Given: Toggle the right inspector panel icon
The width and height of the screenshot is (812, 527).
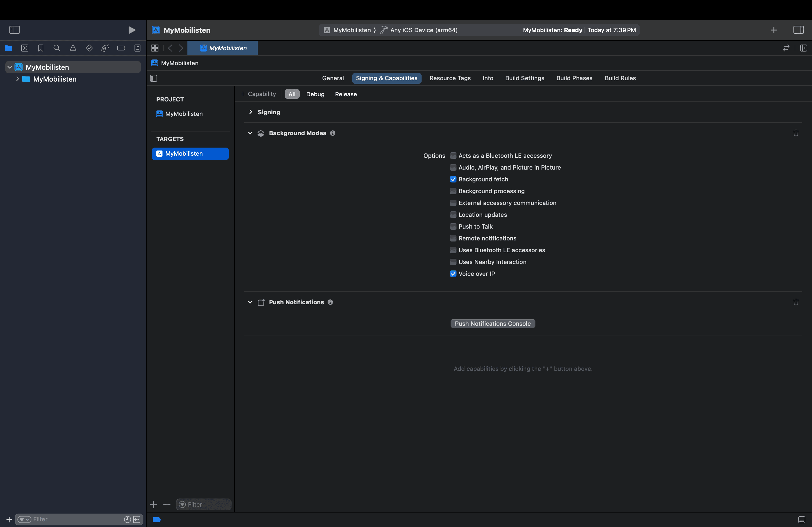Looking at the screenshot, I should pos(798,30).
